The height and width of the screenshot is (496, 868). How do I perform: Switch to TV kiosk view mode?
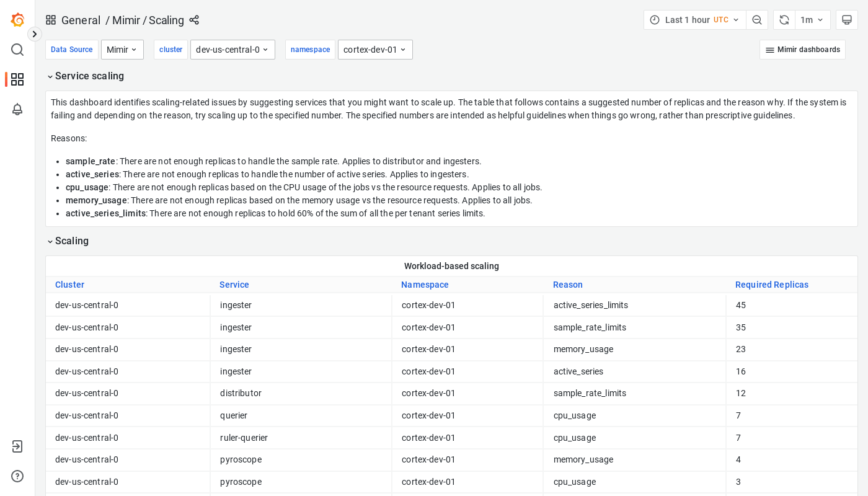pyautogui.click(x=846, y=20)
